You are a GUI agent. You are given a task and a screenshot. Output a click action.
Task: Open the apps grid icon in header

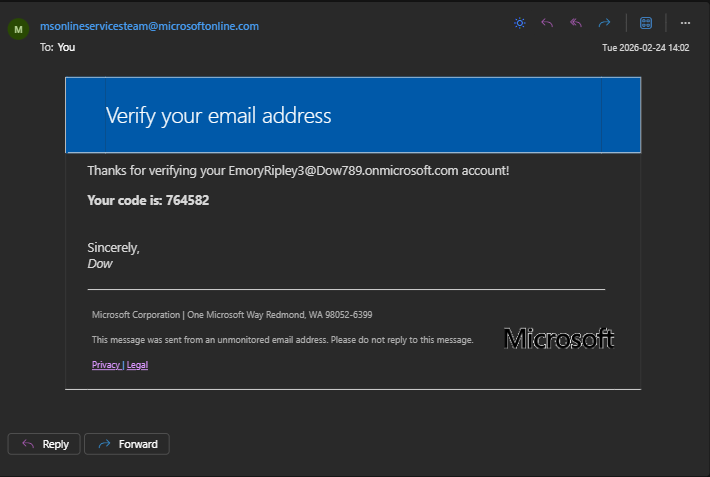pos(646,23)
